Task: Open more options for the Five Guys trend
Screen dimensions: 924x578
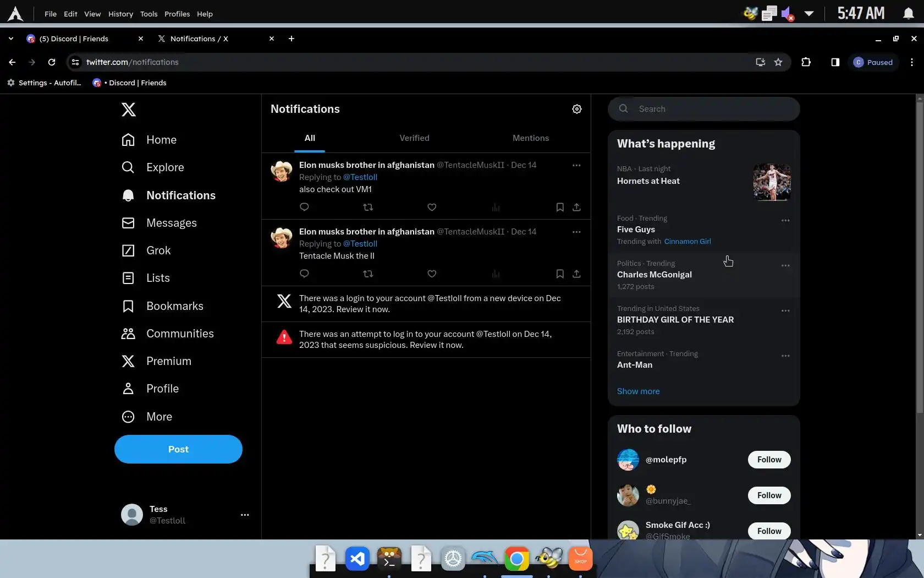Action: point(785,220)
